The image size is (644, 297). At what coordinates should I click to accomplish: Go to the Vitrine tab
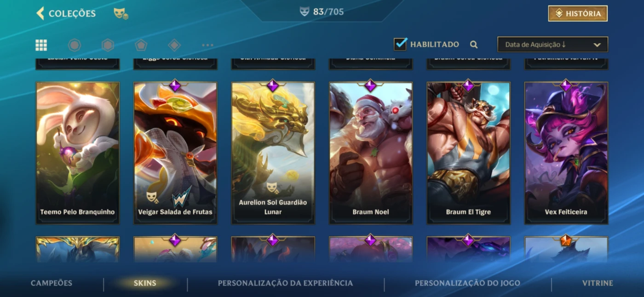598,283
